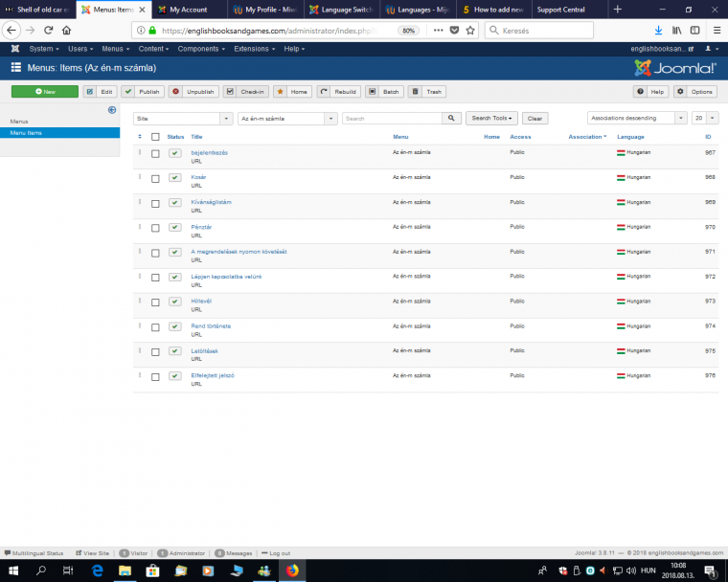Click the Rebuild toolbar button
Viewport: 728px width, 582px height.
[x=338, y=92]
